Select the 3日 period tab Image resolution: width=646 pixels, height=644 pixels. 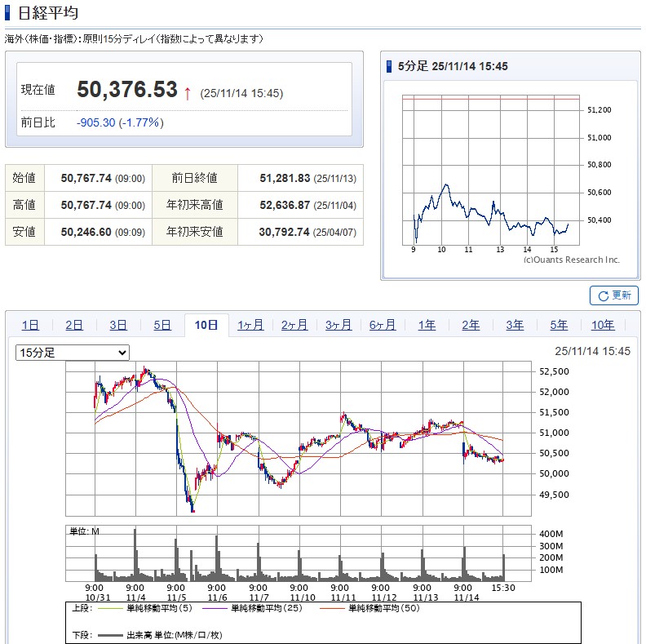[x=118, y=325]
